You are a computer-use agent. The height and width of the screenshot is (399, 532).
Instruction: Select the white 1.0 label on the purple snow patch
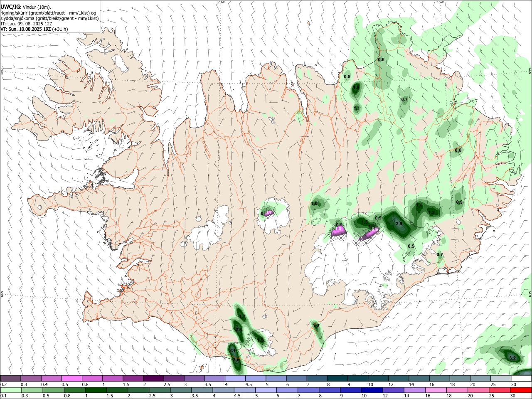point(338,229)
